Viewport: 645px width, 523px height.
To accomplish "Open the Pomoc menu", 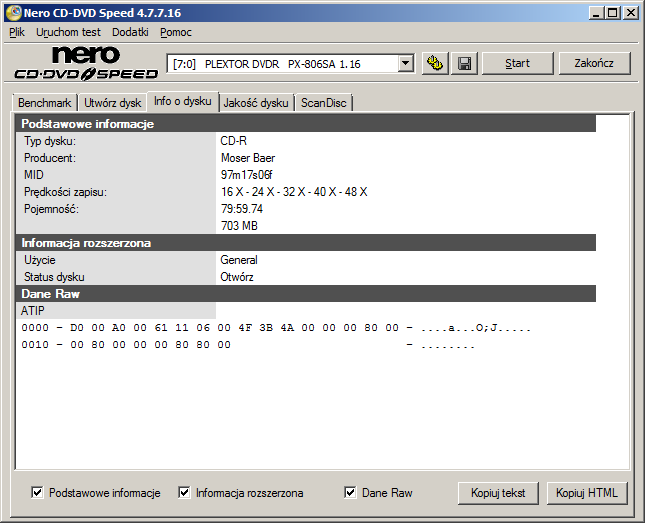I will [x=176, y=32].
